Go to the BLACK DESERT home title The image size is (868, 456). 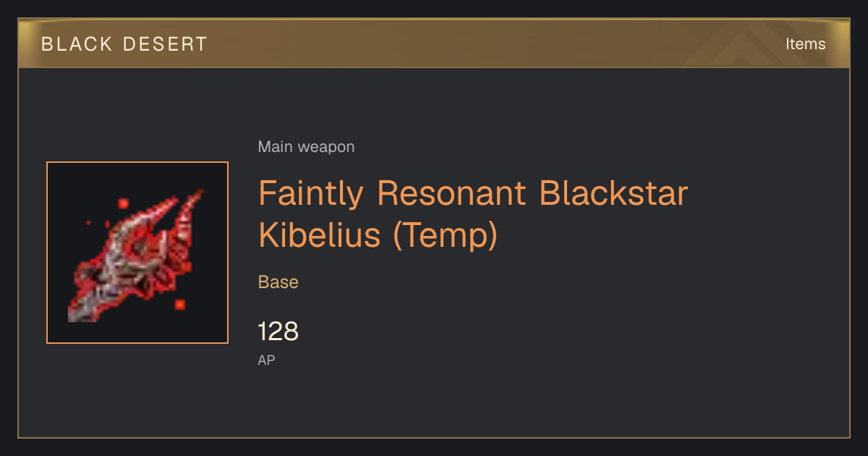click(x=124, y=44)
